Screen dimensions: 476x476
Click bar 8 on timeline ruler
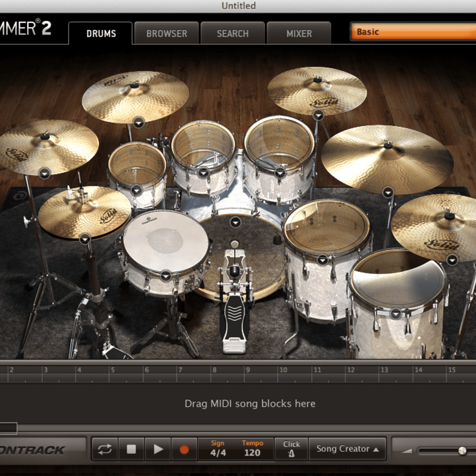click(x=215, y=370)
